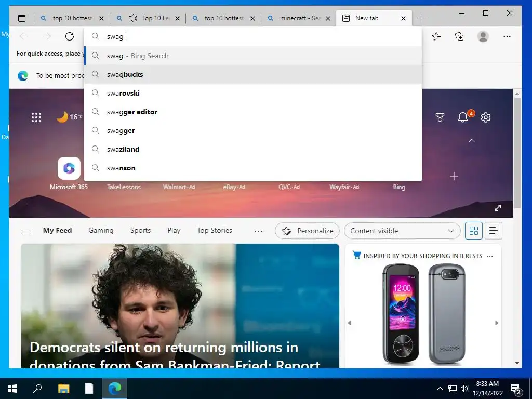532x399 pixels.
Task: Click in the address bar containing swag
Action: [253, 36]
